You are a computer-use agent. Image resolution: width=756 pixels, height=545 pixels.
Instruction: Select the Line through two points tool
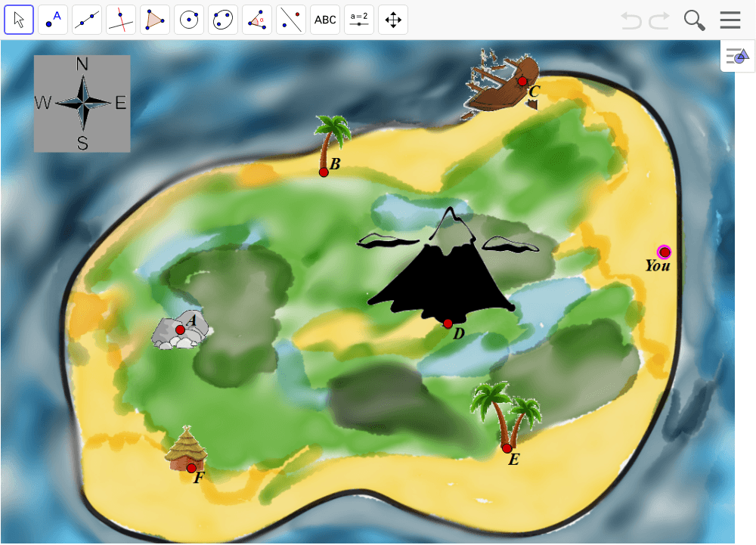point(87,19)
